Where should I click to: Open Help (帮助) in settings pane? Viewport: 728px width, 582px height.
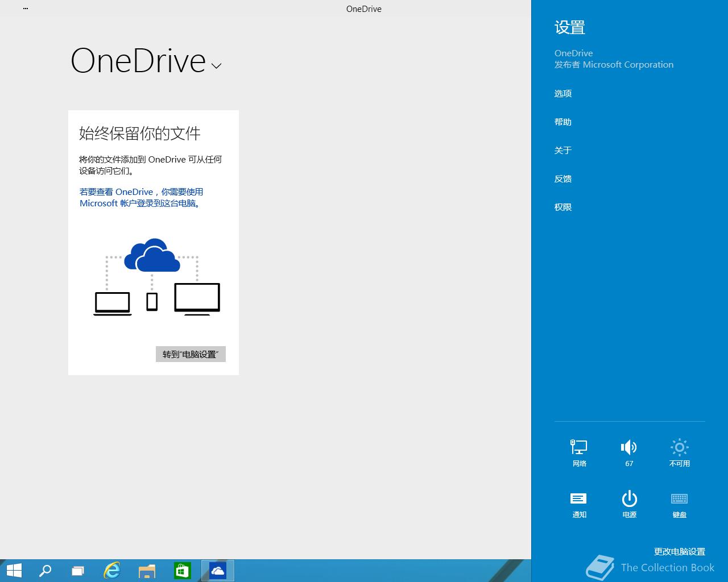point(563,122)
